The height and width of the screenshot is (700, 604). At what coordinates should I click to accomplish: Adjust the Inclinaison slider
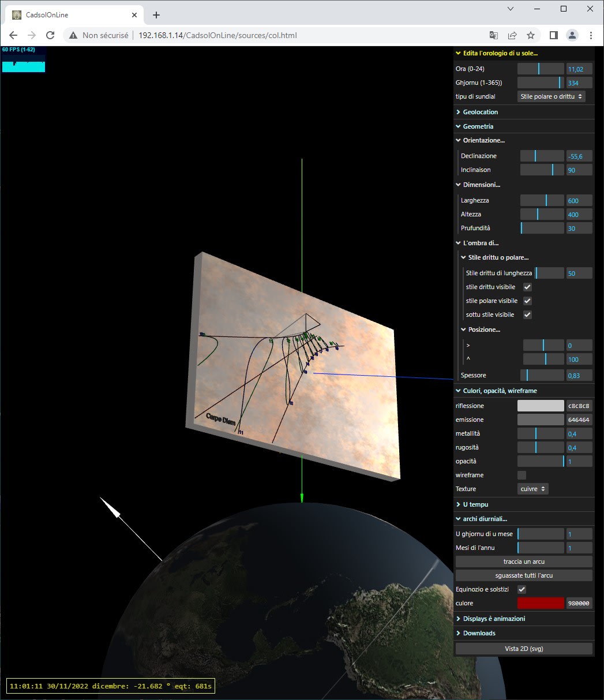(542, 170)
